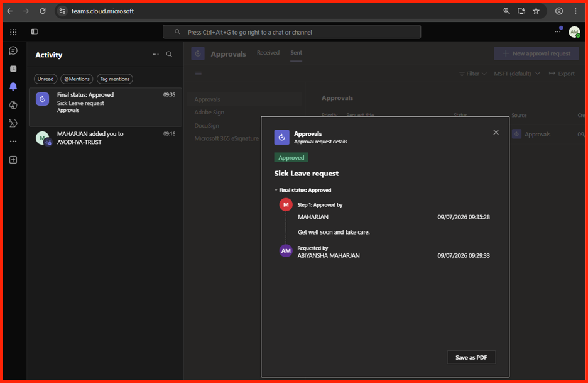Toggle the Approvals hamburger menu
The width and height of the screenshot is (588, 383).
199,74
